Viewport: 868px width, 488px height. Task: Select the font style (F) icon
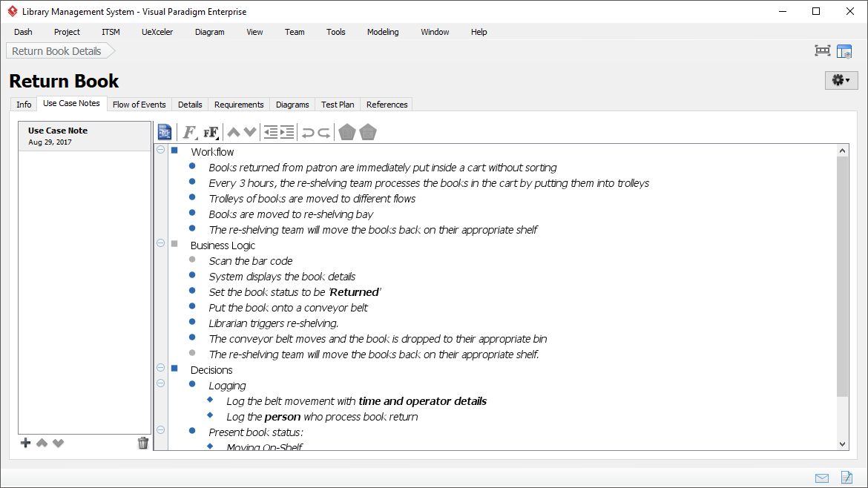point(188,131)
